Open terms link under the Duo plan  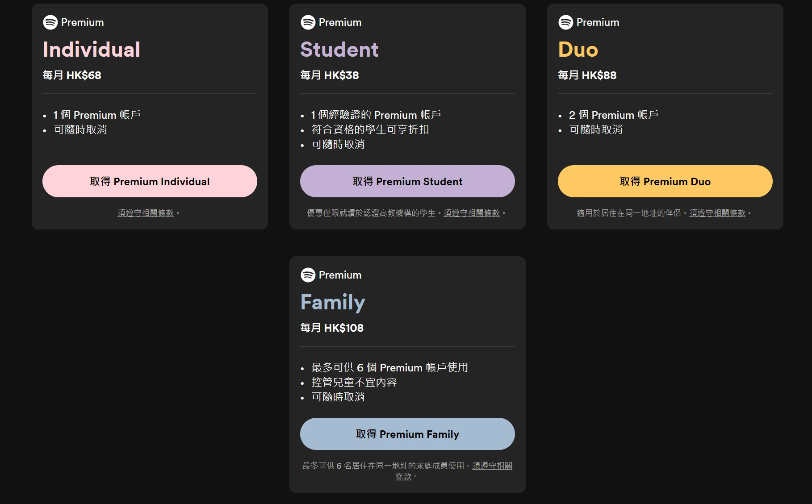[x=717, y=213]
